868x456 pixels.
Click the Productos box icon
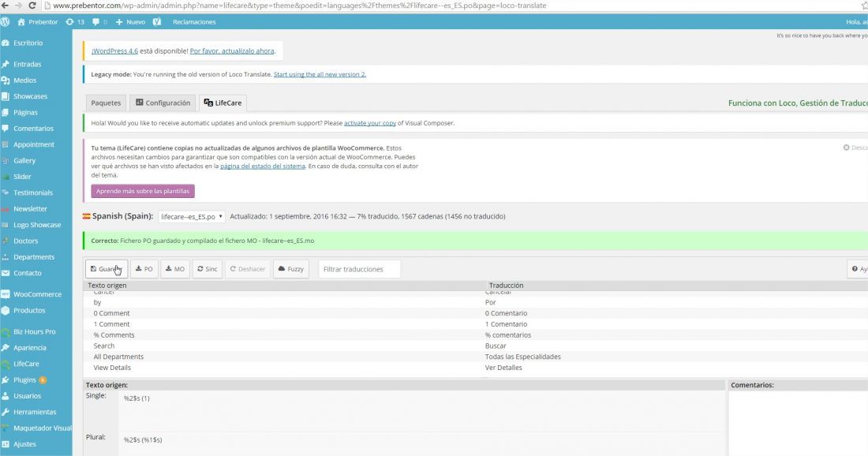pos(6,311)
